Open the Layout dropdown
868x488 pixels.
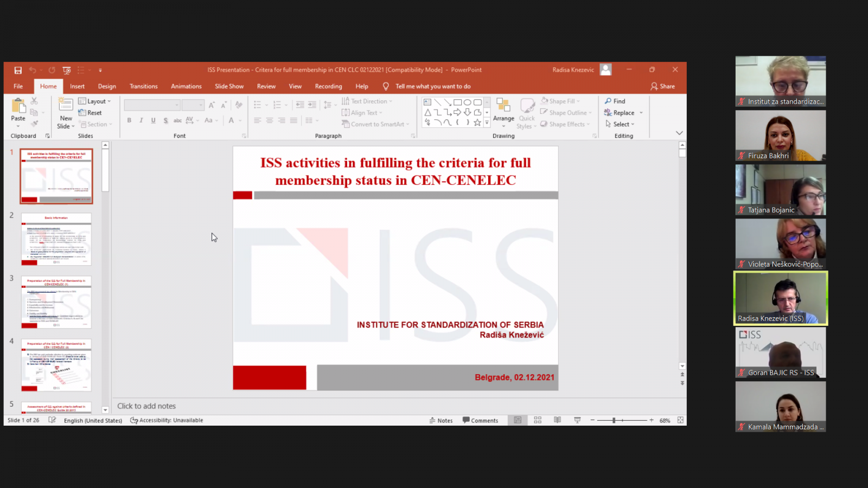click(x=94, y=101)
